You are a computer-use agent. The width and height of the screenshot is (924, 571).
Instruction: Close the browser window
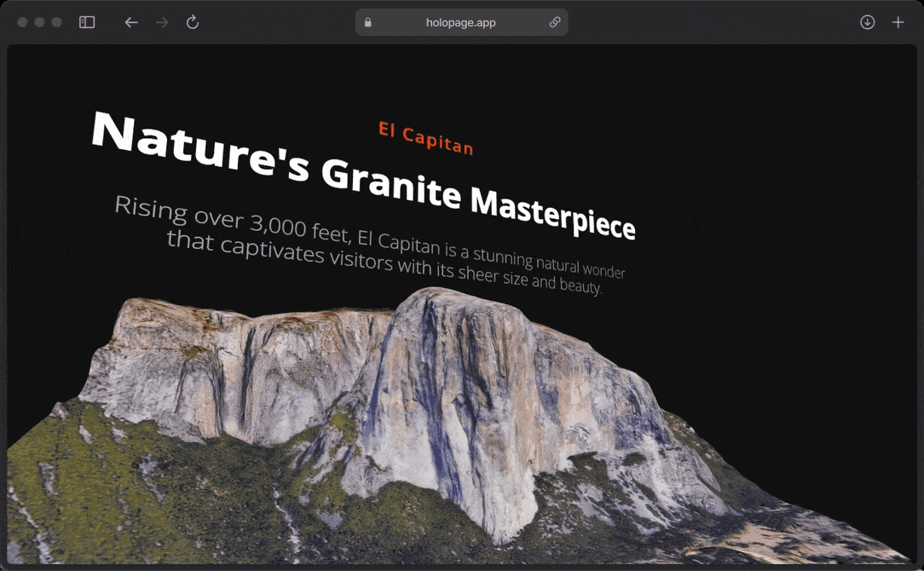coord(23,22)
